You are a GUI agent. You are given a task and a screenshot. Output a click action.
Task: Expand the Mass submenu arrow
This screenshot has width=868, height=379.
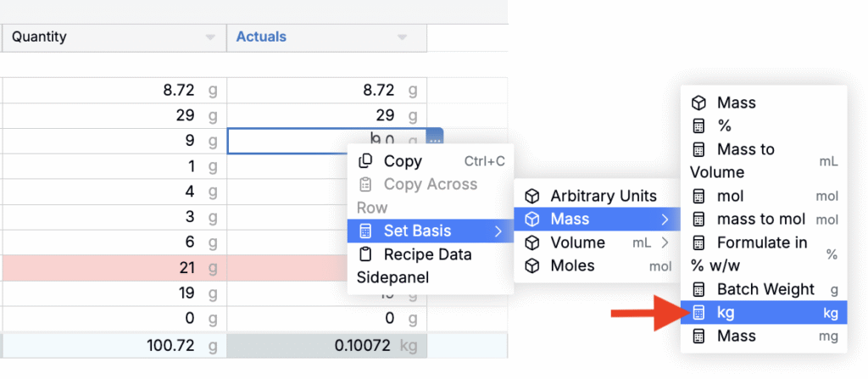pos(665,220)
